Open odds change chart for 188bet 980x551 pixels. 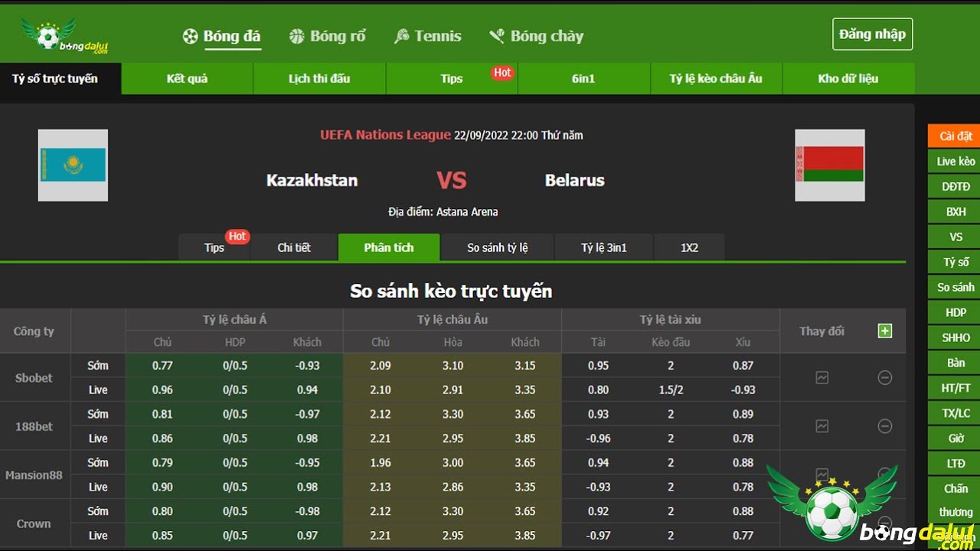tap(822, 426)
